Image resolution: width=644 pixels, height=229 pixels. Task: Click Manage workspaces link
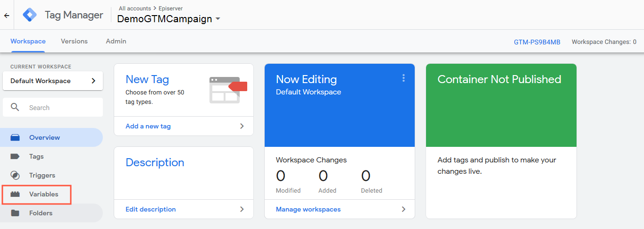[x=308, y=209]
